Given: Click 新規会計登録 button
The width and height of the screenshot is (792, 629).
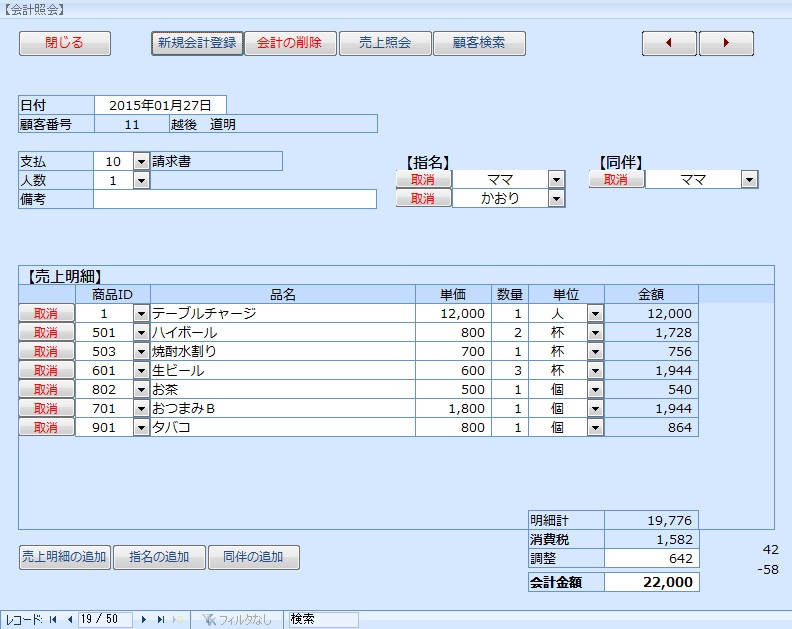Looking at the screenshot, I should [x=197, y=43].
